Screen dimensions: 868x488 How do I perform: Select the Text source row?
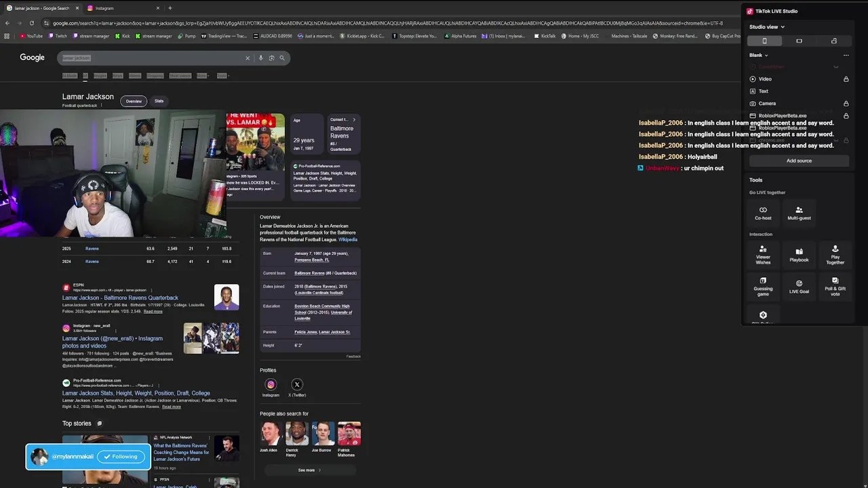click(x=799, y=91)
